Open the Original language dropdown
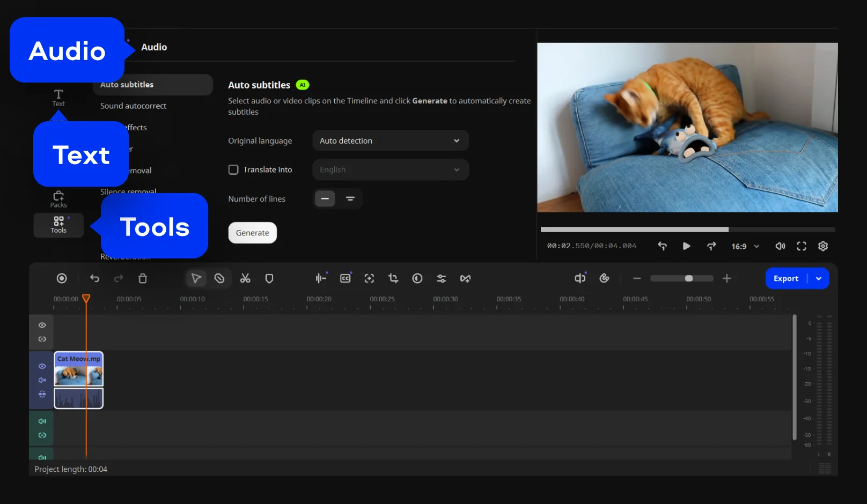Screen dimensions: 867x504 (391, 141)
